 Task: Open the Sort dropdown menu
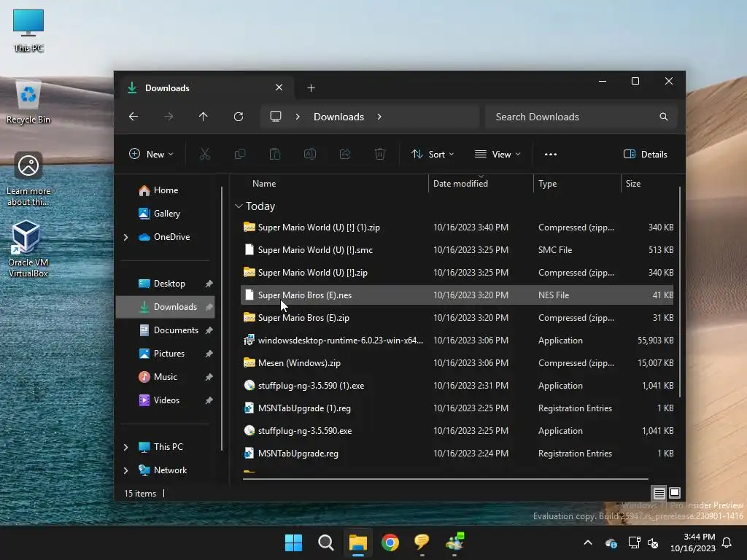433,155
